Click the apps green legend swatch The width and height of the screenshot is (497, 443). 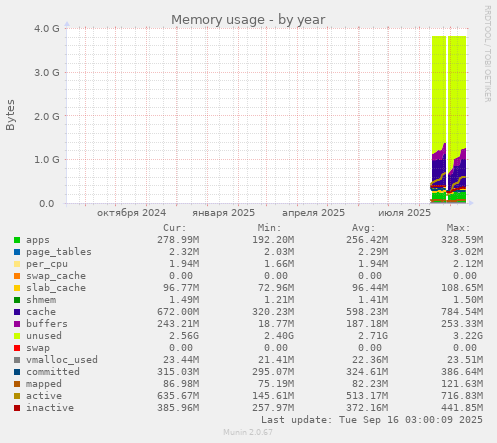point(17,240)
